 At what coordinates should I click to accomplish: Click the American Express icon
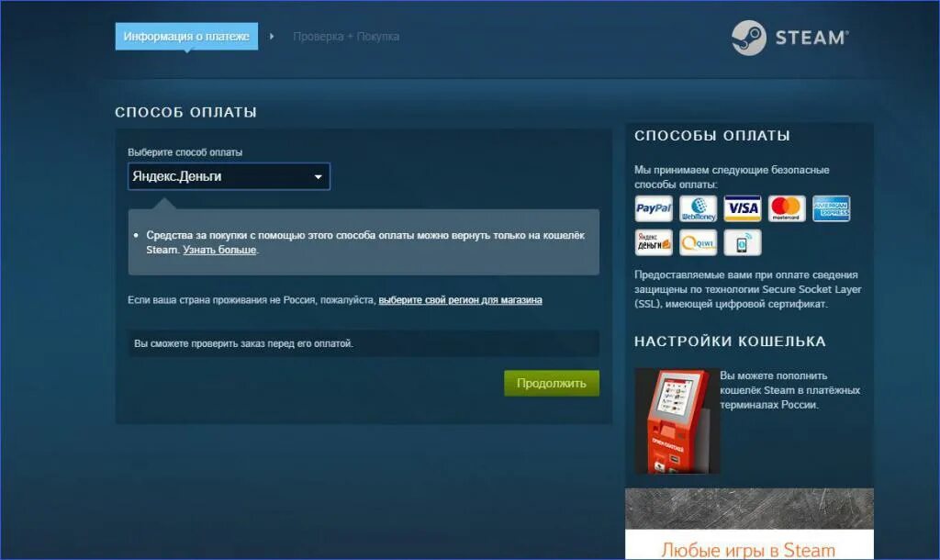tap(831, 208)
